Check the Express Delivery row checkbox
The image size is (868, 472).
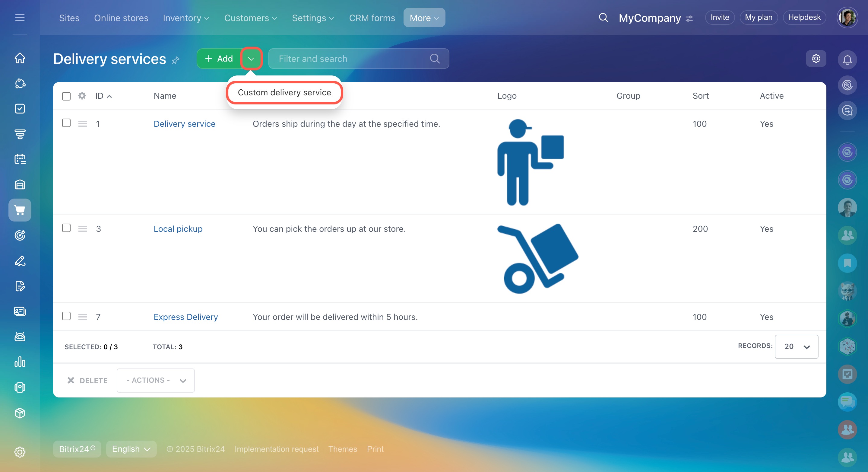tap(66, 316)
